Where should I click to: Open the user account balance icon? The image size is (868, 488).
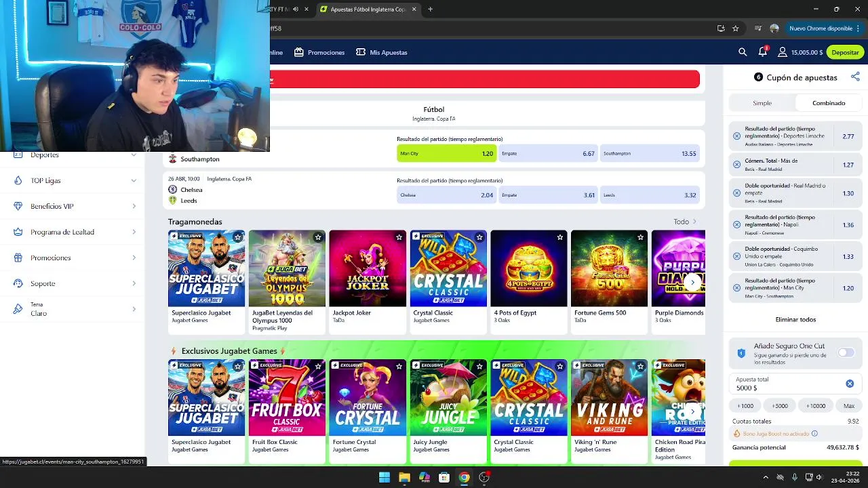tap(783, 52)
